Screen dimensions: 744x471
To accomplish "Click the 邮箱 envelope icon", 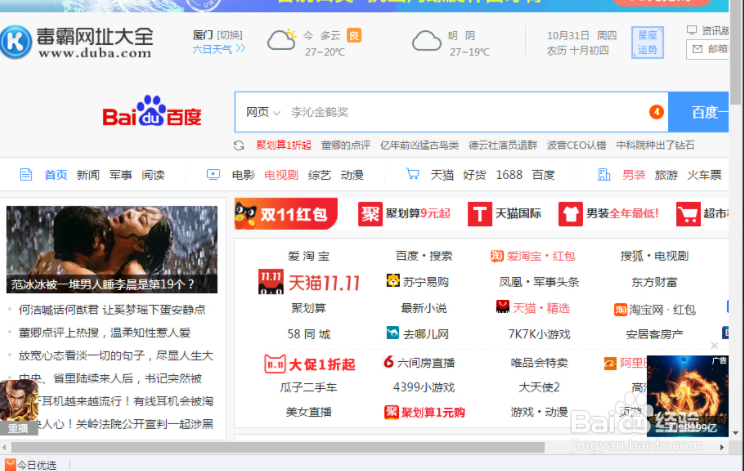I will tap(698, 49).
